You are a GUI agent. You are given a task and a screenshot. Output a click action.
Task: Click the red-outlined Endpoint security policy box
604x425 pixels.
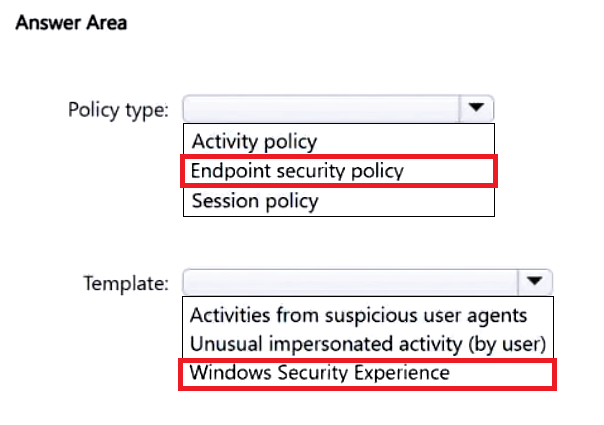pyautogui.click(x=338, y=170)
